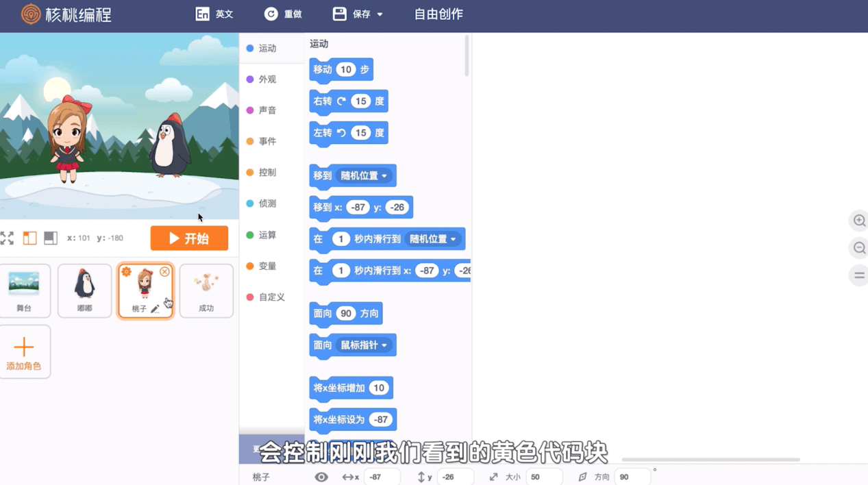Click the zoom-in icon on the canvas
This screenshot has width=868, height=485.
point(858,221)
